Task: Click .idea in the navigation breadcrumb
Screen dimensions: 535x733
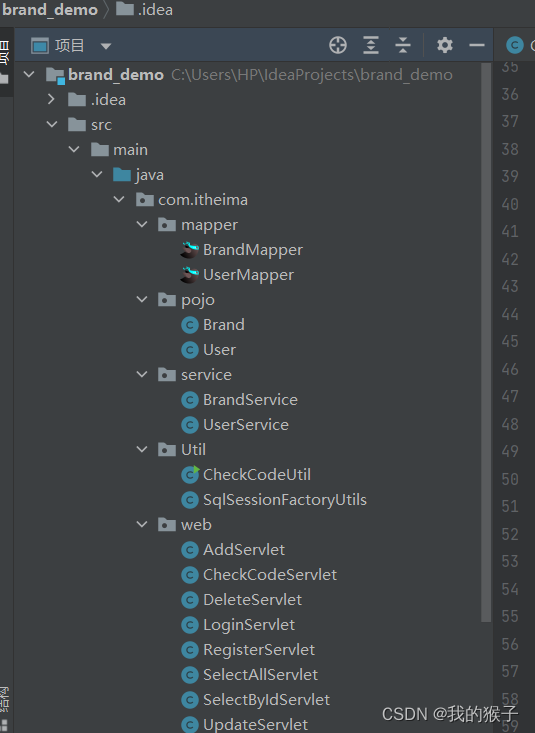Action: click(155, 9)
